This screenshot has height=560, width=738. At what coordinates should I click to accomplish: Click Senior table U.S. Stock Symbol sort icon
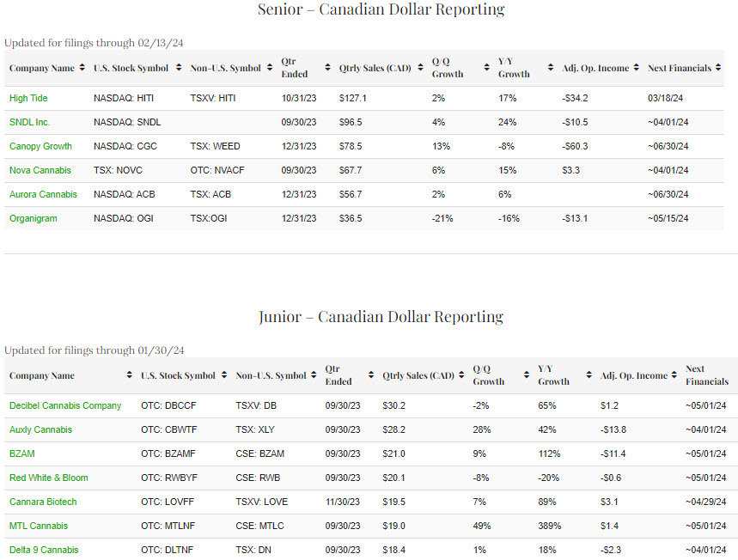(x=179, y=68)
